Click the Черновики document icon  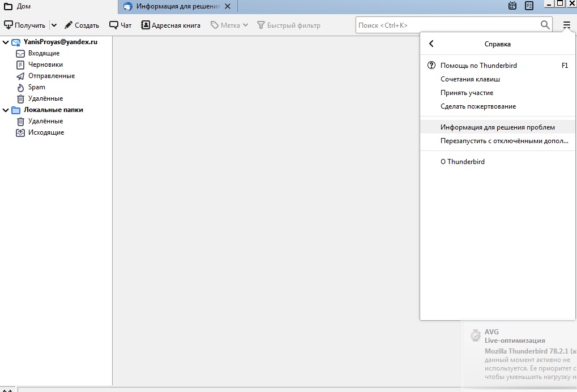coord(20,65)
